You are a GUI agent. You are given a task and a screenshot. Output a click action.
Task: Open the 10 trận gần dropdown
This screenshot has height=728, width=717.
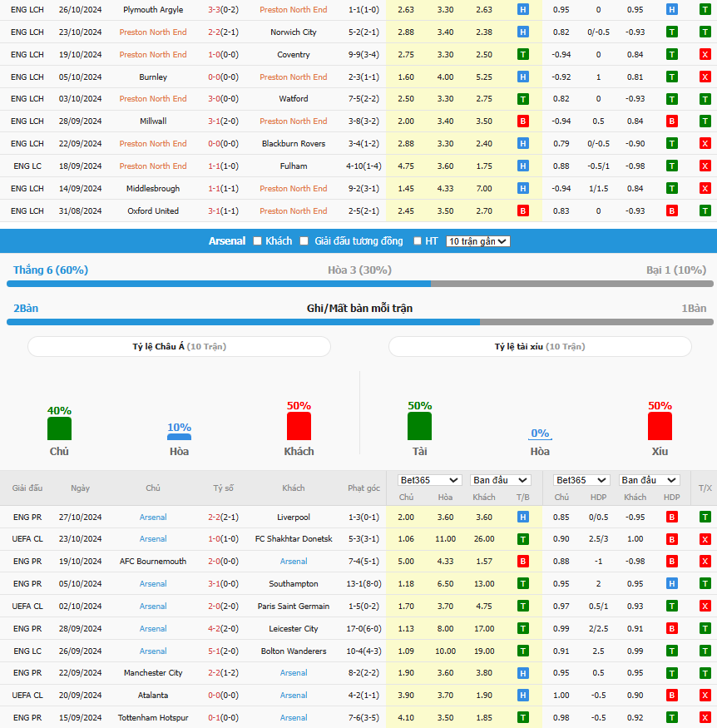pos(477,241)
